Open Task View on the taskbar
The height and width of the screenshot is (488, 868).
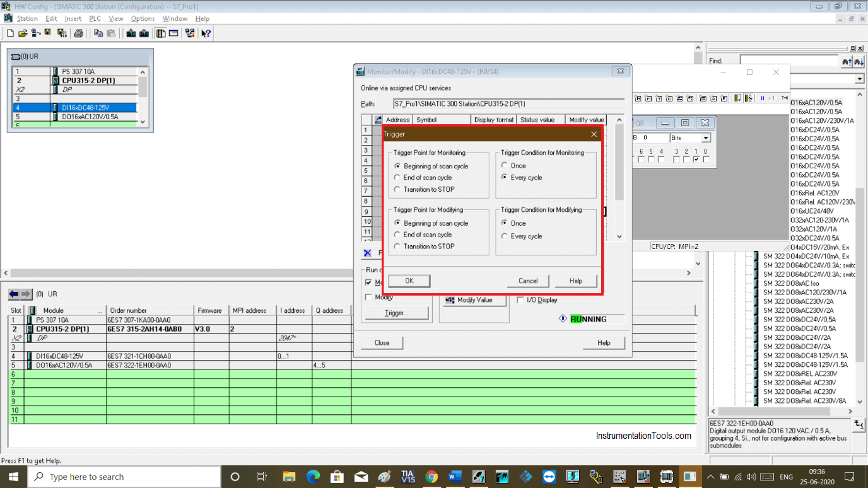coord(262,477)
